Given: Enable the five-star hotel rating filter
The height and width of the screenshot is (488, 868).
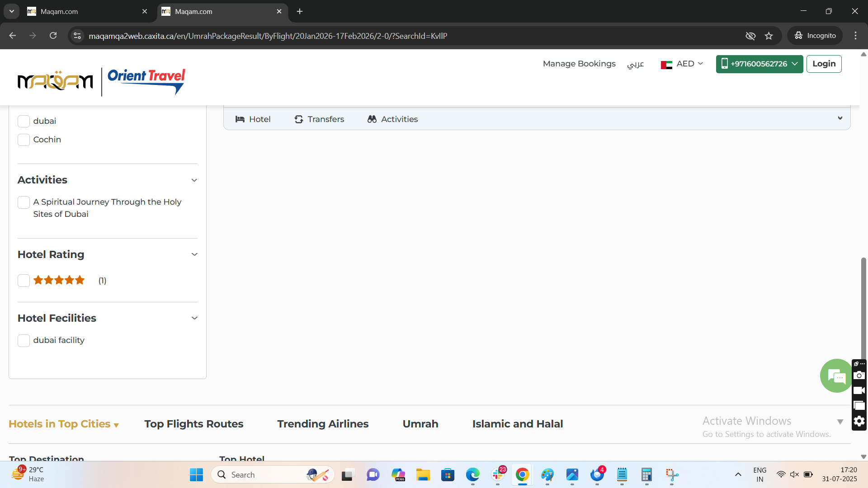Looking at the screenshot, I should point(24,281).
